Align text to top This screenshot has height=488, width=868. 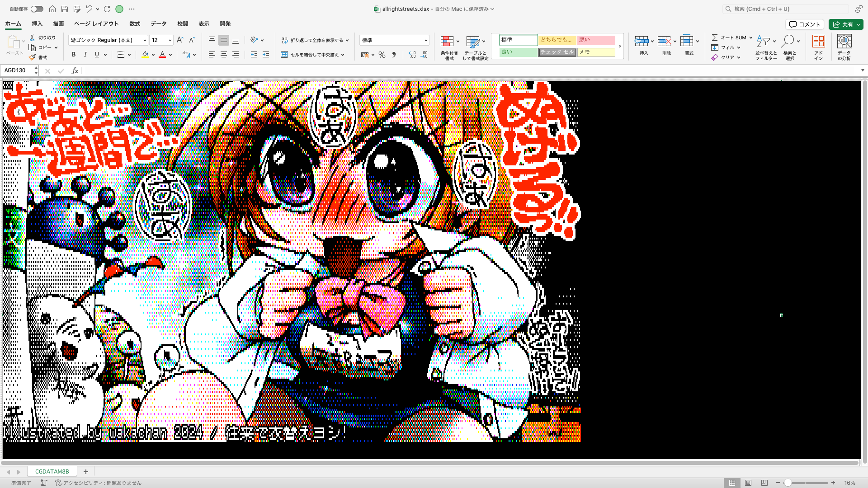(212, 40)
